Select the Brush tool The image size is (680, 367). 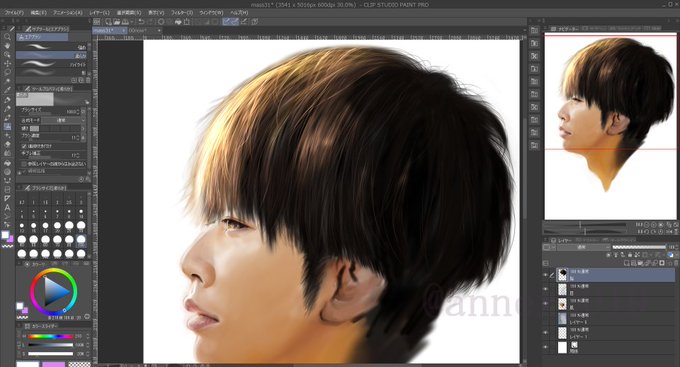7,118
